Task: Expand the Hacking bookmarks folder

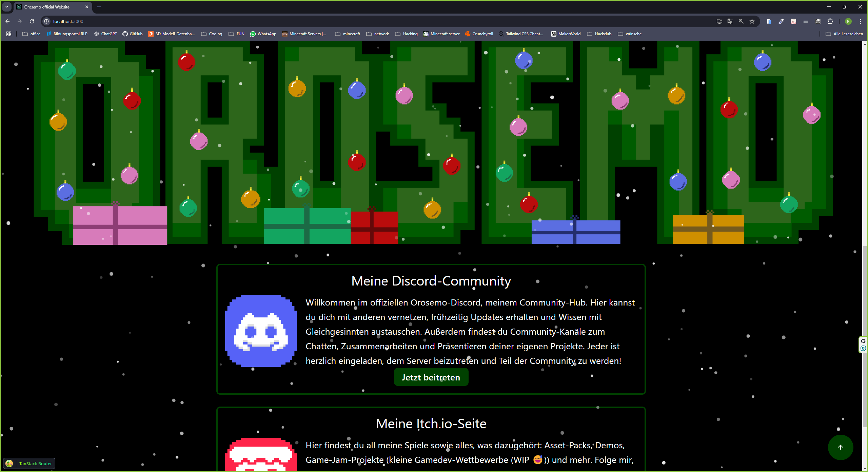Action: coord(406,34)
